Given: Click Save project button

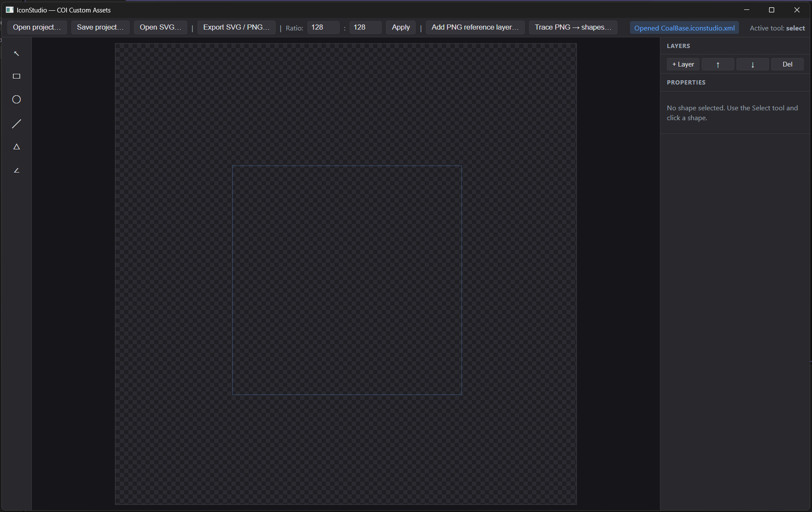Looking at the screenshot, I should [100, 27].
